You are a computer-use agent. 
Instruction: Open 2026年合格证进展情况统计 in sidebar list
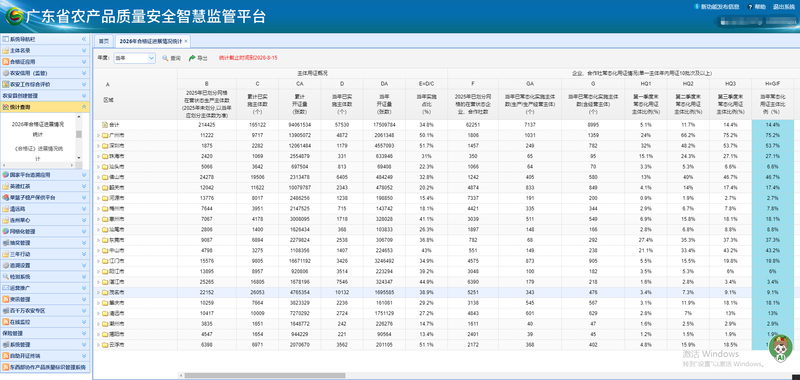[38, 129]
